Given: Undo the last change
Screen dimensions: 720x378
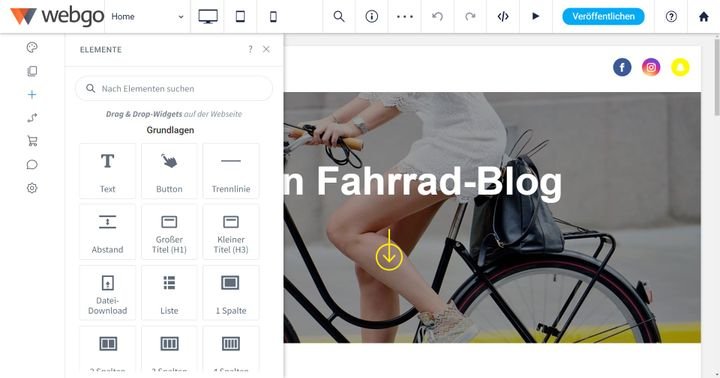Looking at the screenshot, I should pyautogui.click(x=438, y=17).
